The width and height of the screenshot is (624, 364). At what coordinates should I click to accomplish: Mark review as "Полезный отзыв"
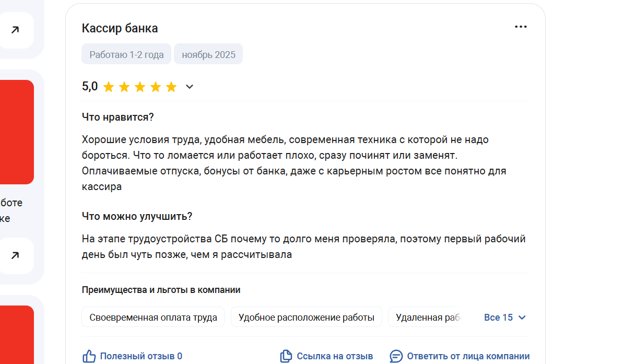141,356
